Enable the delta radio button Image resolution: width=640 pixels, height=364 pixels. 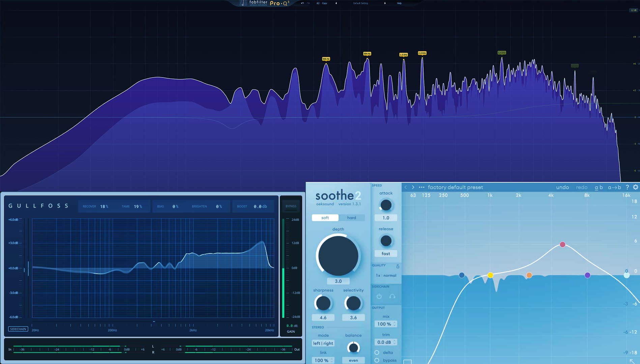point(377,353)
